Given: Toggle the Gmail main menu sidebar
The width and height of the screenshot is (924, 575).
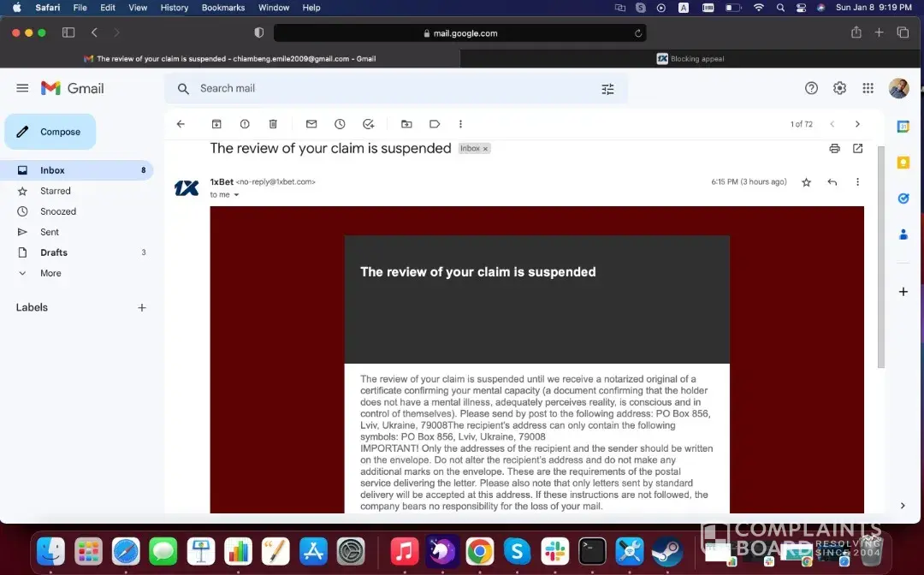Looking at the screenshot, I should click(22, 88).
